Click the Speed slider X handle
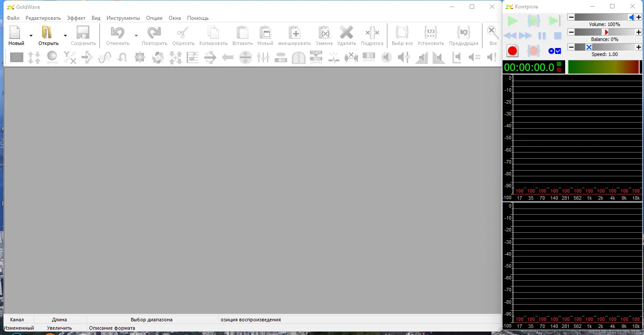The width and height of the screenshot is (644, 335). pyautogui.click(x=589, y=47)
